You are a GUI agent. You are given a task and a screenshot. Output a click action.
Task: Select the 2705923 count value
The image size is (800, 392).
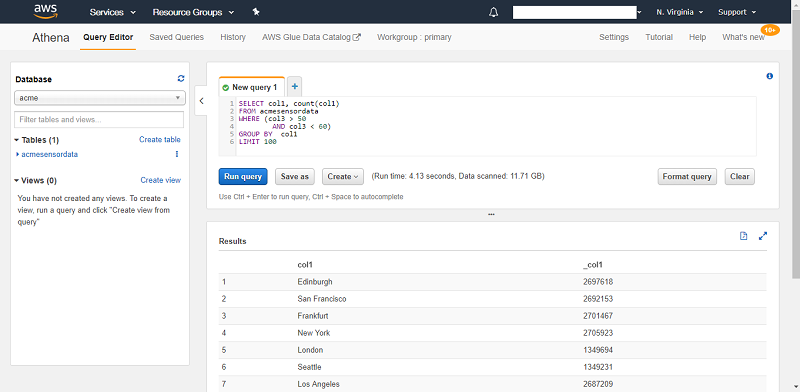click(598, 333)
